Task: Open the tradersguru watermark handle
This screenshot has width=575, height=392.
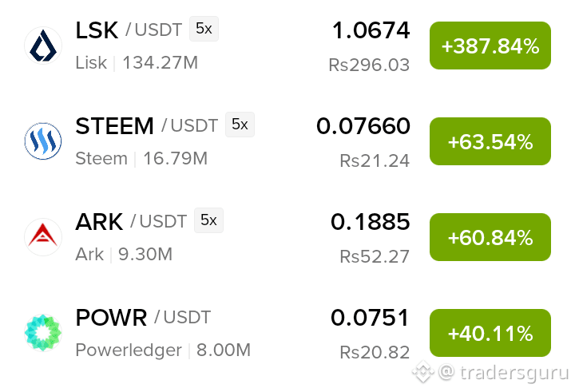Action: click(x=503, y=373)
